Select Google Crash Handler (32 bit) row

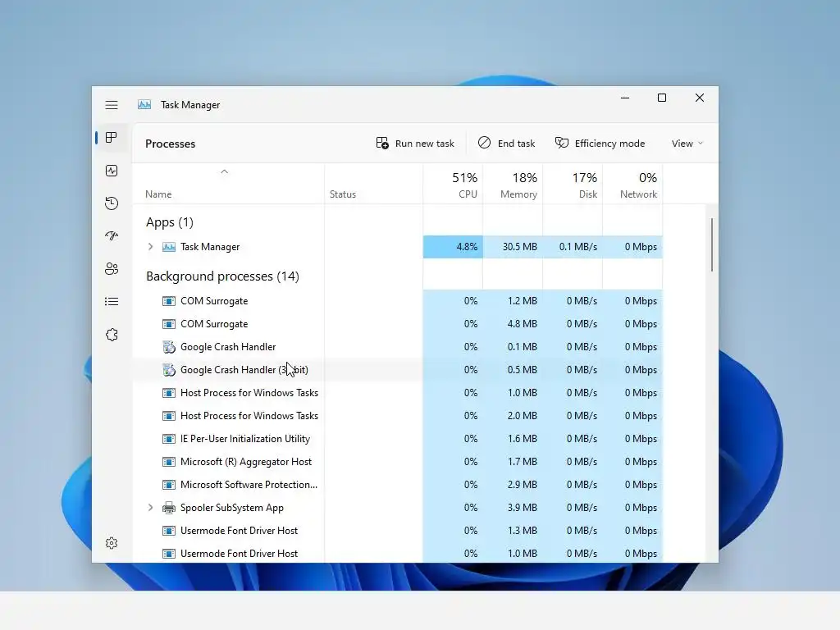click(x=398, y=370)
